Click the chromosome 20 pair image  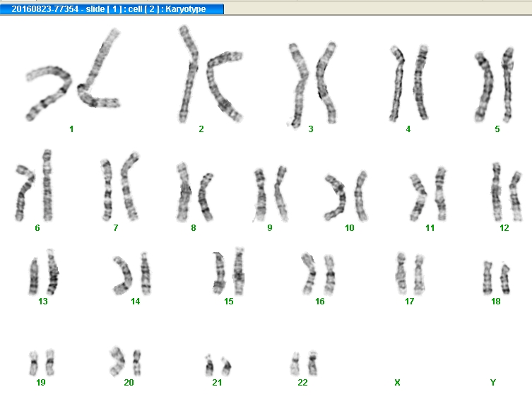pos(125,361)
